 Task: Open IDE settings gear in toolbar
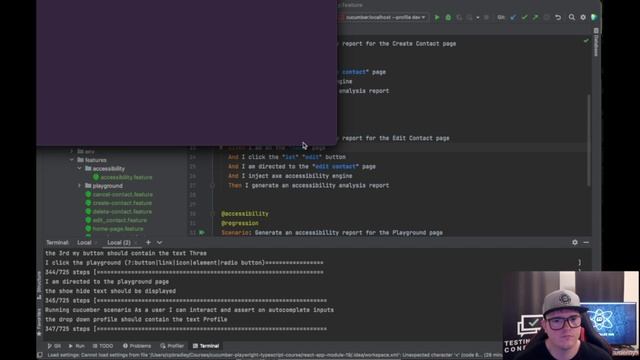[x=583, y=17]
